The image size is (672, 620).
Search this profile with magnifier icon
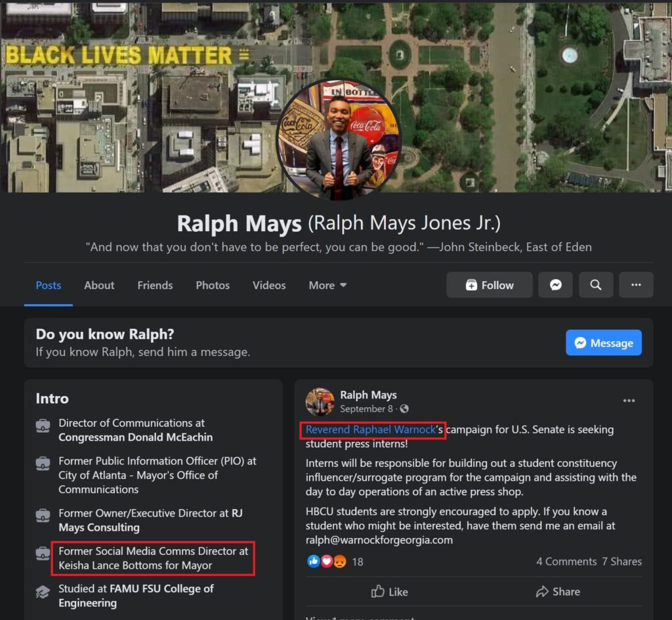[x=596, y=284]
